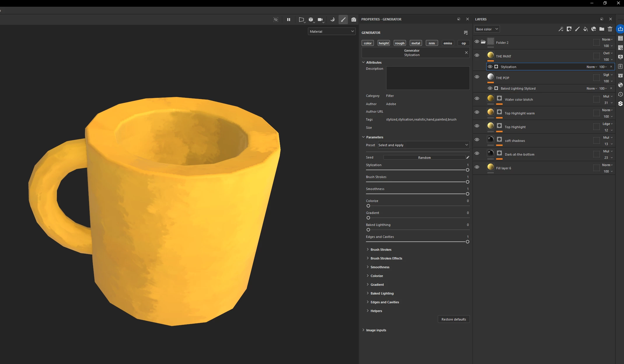Open the history clock icon in sidebar
The width and height of the screenshot is (624, 364).
[620, 94]
